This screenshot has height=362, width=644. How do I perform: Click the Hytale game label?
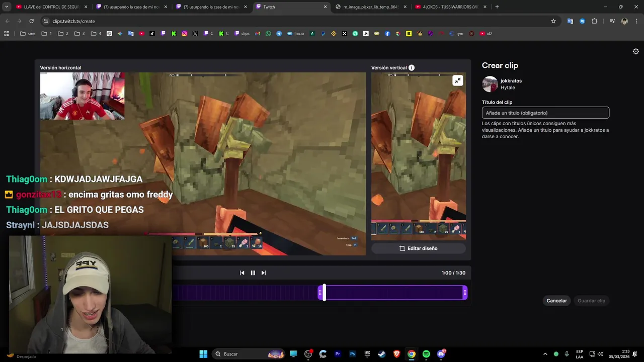click(x=508, y=87)
